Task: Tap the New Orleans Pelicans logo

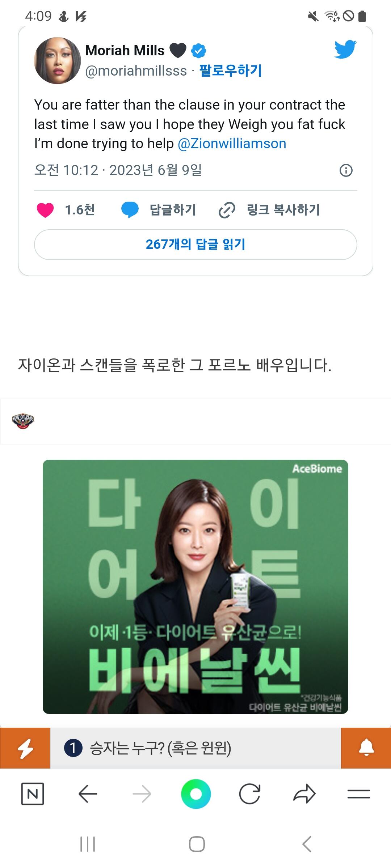Action: coord(23,421)
